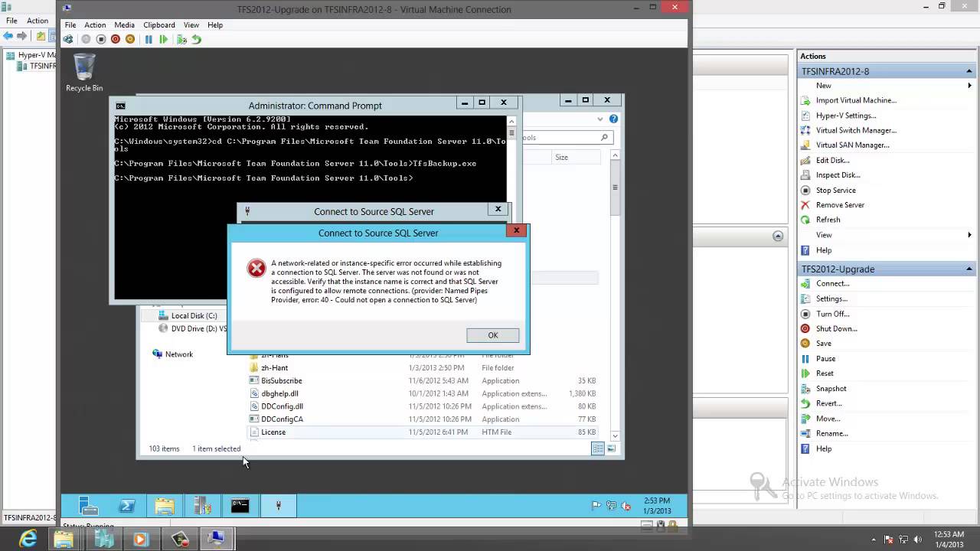
Task: Open the Clipboard menu
Action: [159, 24]
